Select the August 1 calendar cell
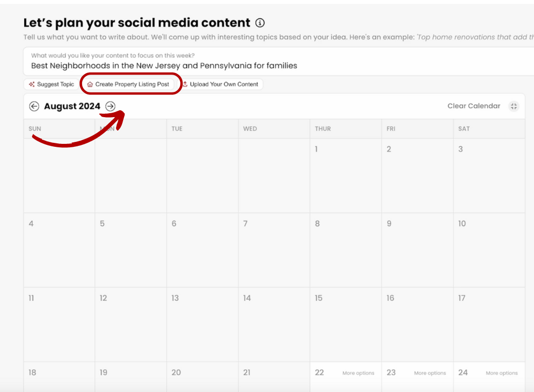 point(346,176)
